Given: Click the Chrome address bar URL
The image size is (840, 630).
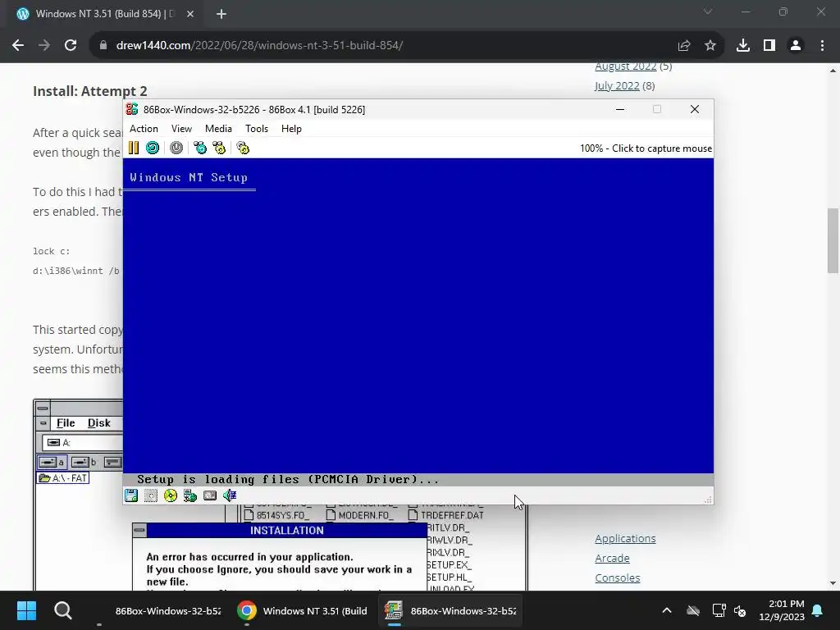Looking at the screenshot, I should [259, 46].
